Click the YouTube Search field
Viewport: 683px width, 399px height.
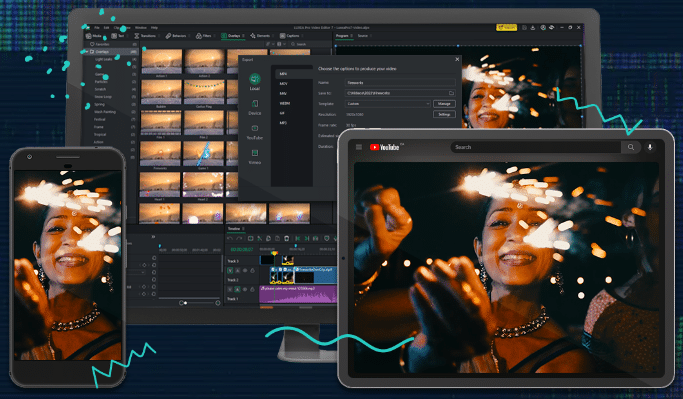(x=536, y=147)
